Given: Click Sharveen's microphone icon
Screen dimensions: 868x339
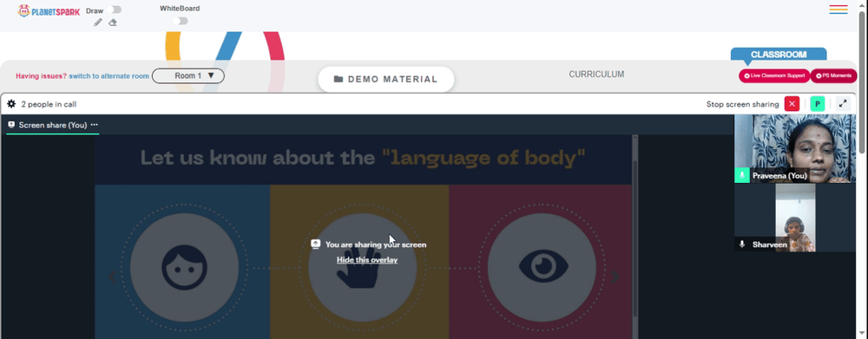Looking at the screenshot, I should pos(742,244).
